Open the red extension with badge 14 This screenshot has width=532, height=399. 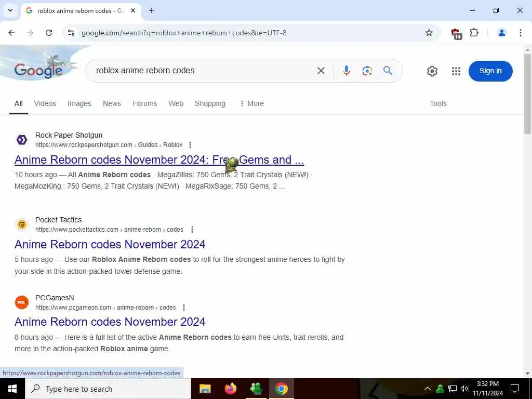456,33
